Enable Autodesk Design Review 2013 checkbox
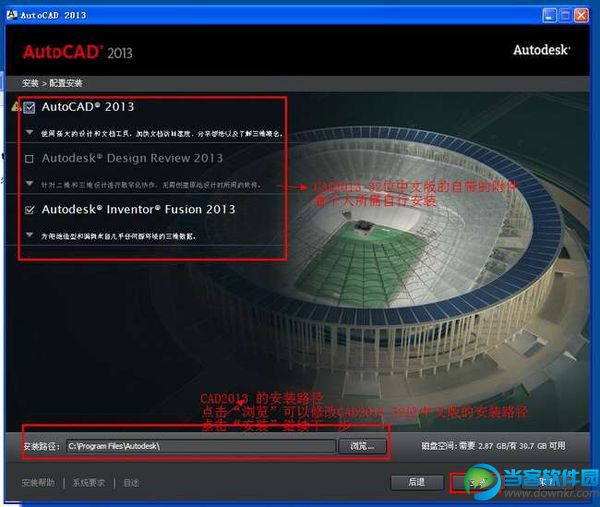 (29, 158)
